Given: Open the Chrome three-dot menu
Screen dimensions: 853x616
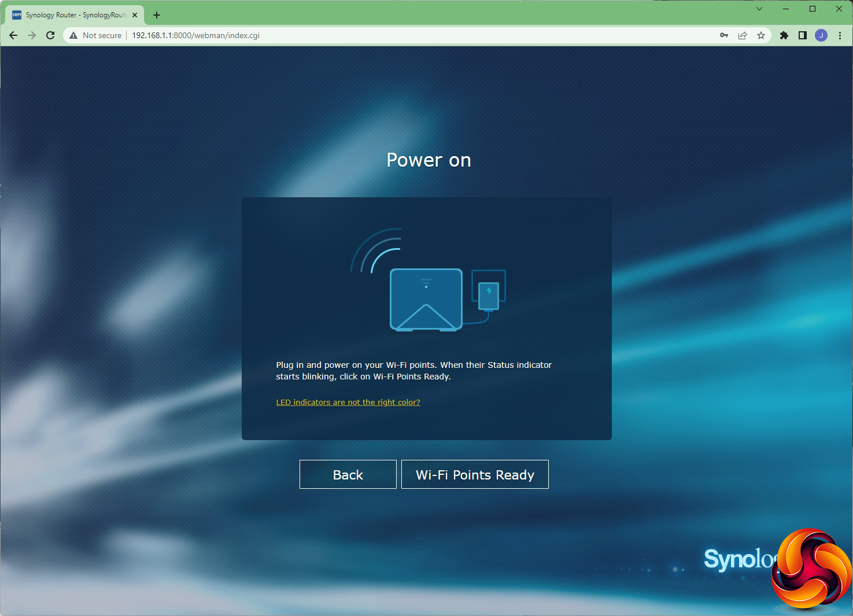Looking at the screenshot, I should (x=840, y=35).
